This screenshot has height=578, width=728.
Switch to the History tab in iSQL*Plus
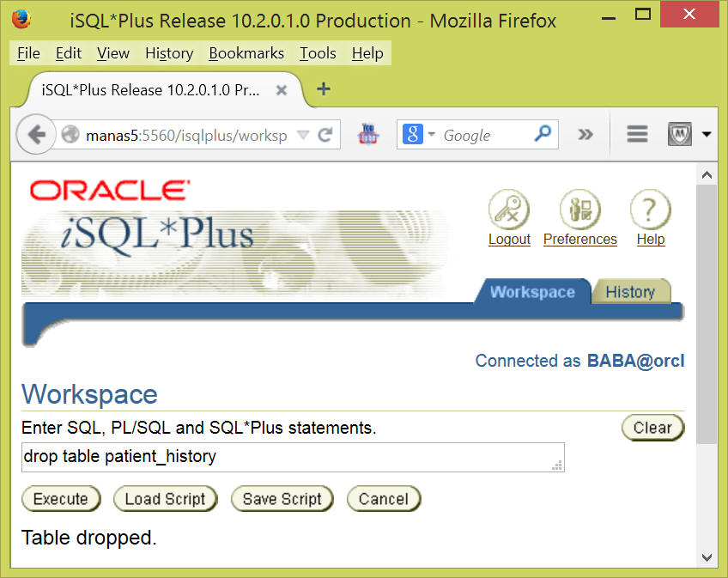pyautogui.click(x=630, y=291)
